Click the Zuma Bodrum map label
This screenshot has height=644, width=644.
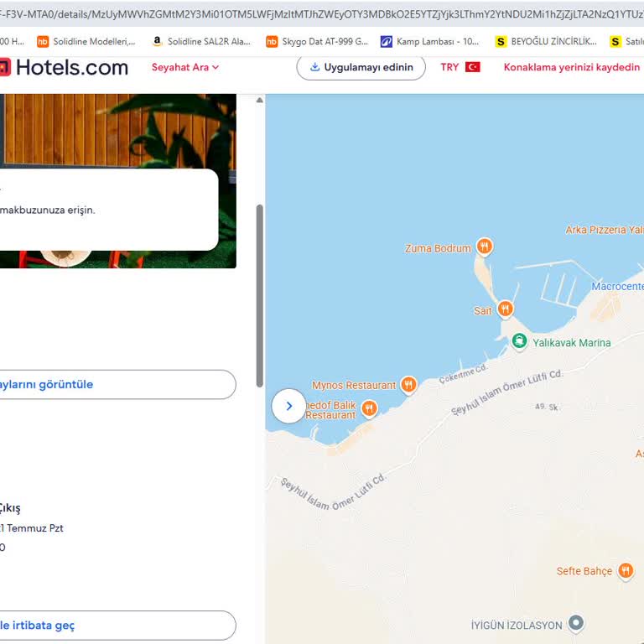pos(438,248)
